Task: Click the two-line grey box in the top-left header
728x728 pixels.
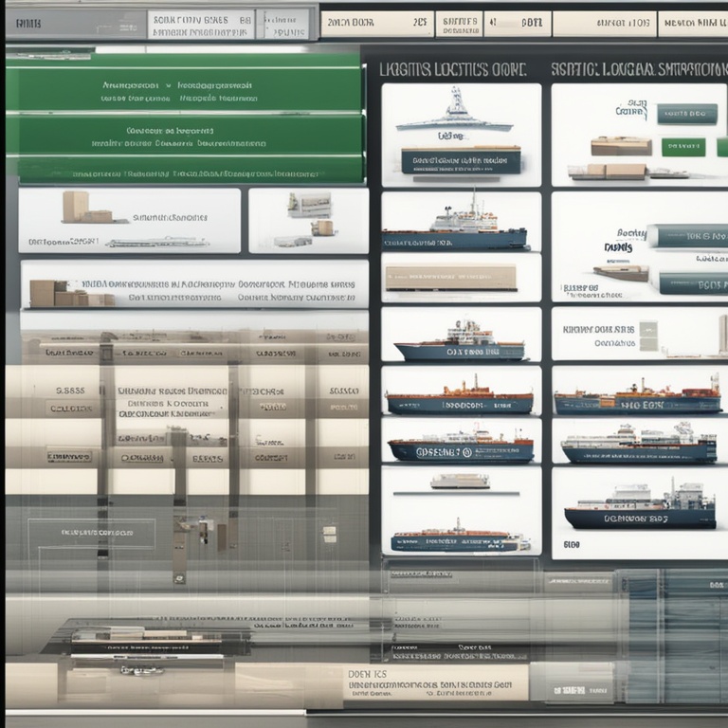Action: tap(201, 24)
